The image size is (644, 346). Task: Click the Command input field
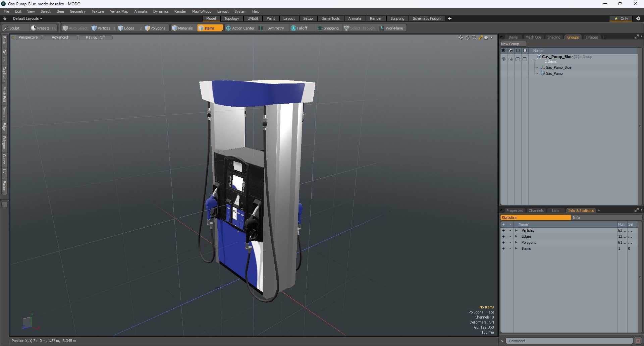click(569, 341)
